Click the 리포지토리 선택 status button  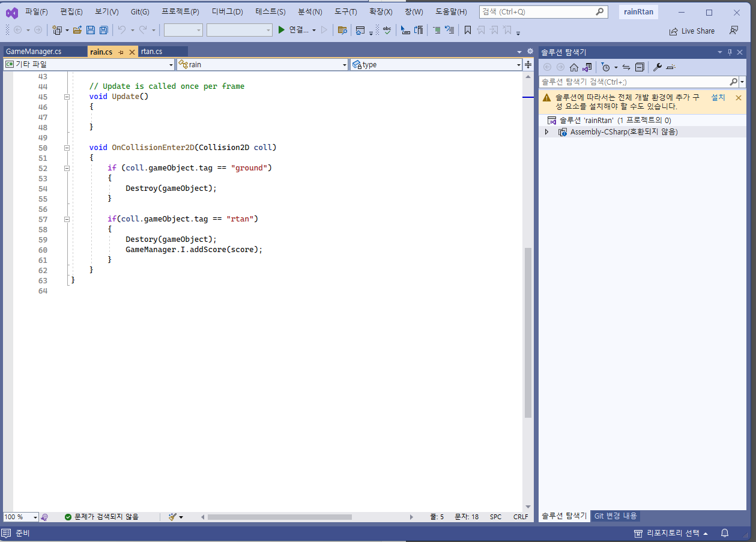pyautogui.click(x=671, y=533)
